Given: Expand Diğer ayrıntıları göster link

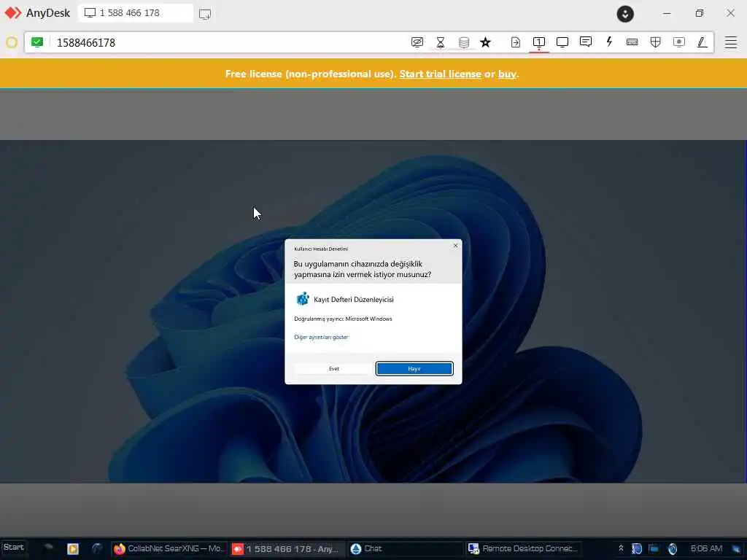Looking at the screenshot, I should (x=321, y=337).
